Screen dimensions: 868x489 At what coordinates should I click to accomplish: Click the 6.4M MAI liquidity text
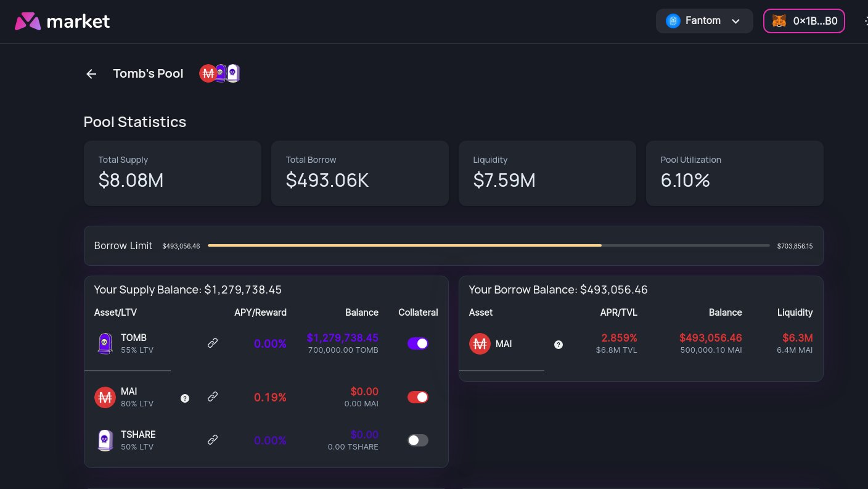coord(795,350)
